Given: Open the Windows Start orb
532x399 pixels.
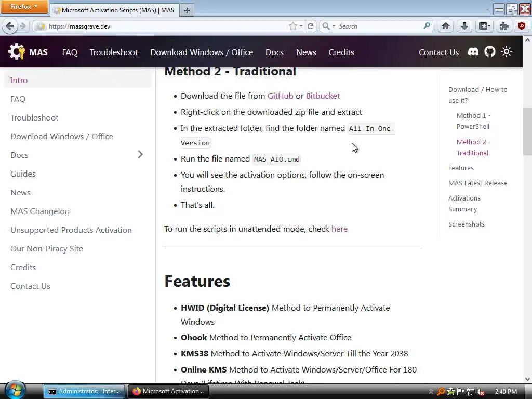Looking at the screenshot, I should click(x=15, y=391).
